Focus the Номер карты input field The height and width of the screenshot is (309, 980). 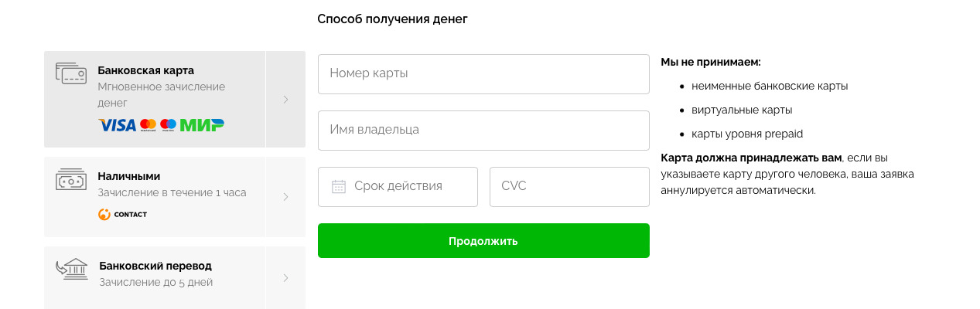click(483, 73)
